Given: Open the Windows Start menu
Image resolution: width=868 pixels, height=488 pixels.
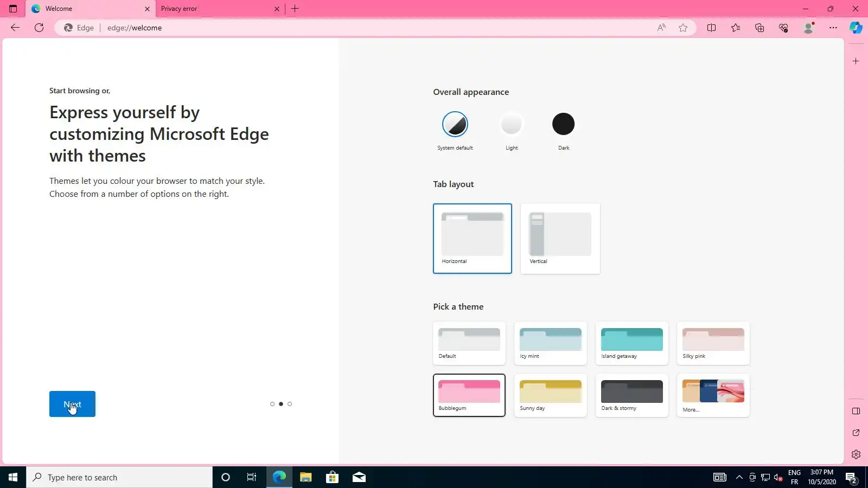Looking at the screenshot, I should [13, 477].
